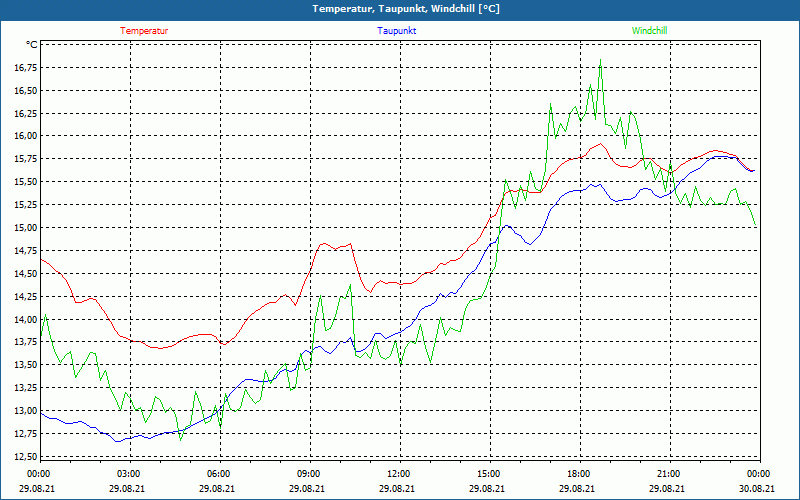Click the '16,25' y-axis value
800x500 pixels.
(x=27, y=113)
